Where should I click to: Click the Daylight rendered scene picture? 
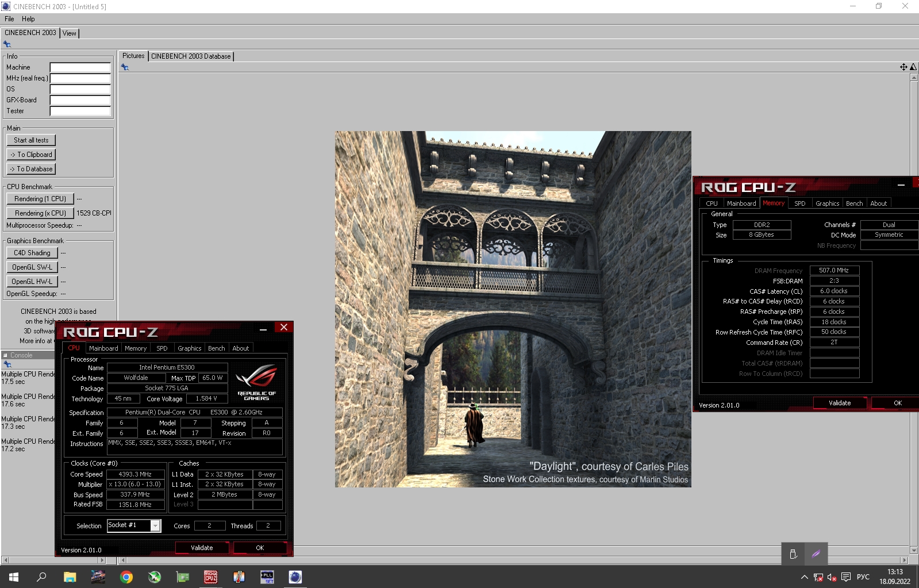[x=513, y=309]
